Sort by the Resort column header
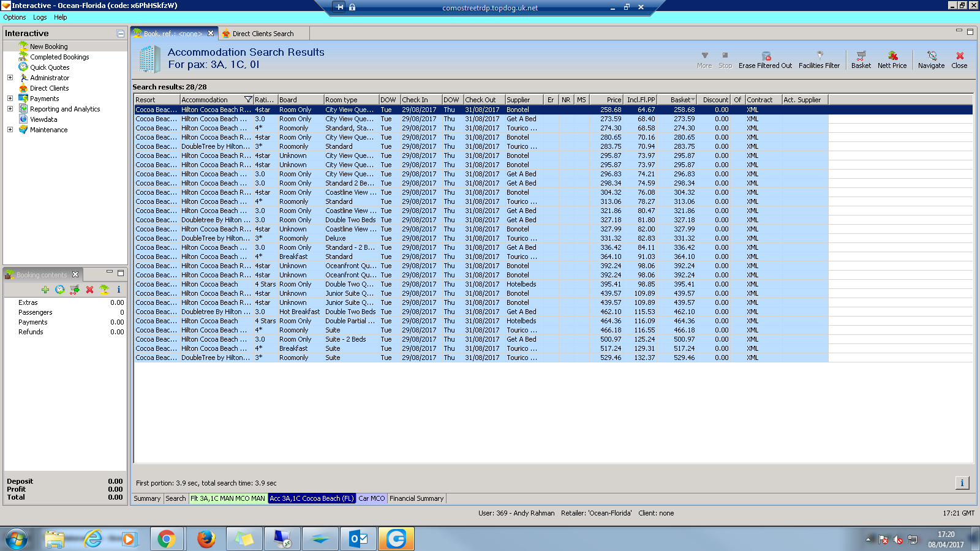Screen dimensions: 980x551 point(157,100)
